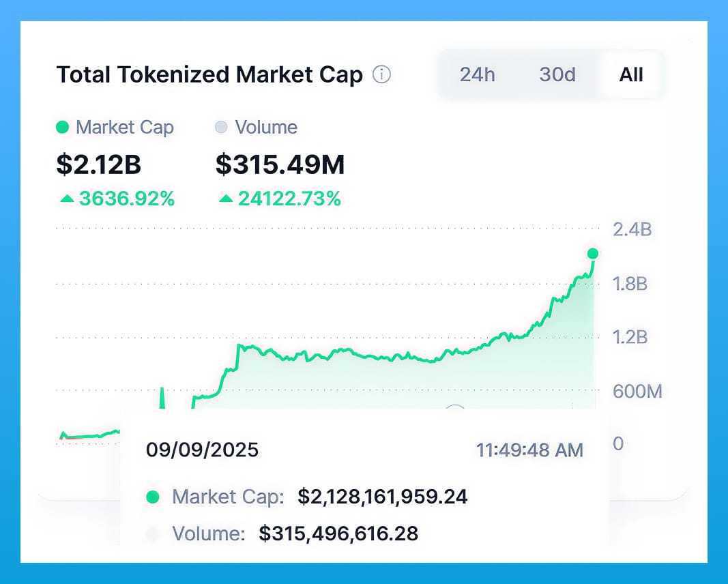The height and width of the screenshot is (584, 728).
Task: Click the green Market Cap legend dot
Action: (x=63, y=128)
